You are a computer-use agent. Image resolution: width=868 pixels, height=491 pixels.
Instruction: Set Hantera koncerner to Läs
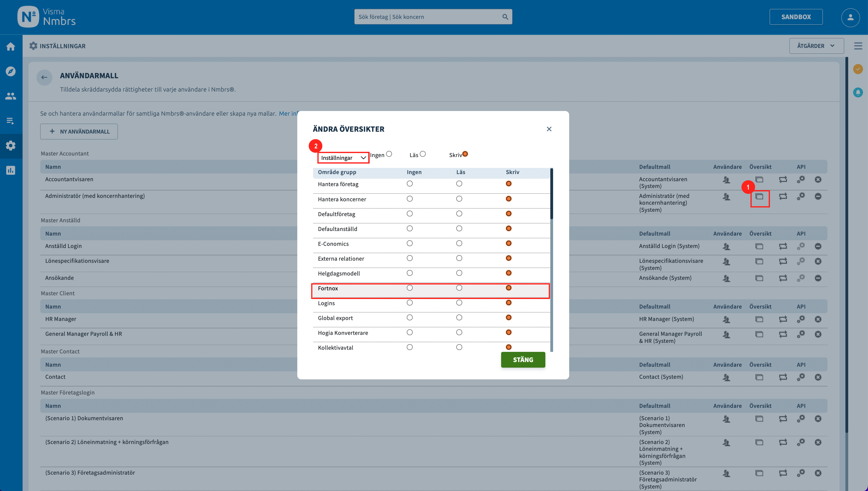459,199
